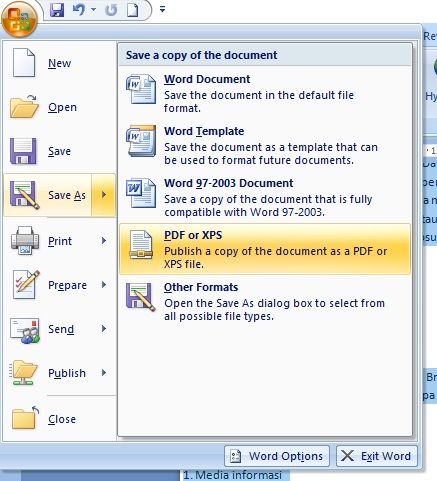This screenshot has width=437, height=481.
Task: Click the X icon on Exit Word
Action: pos(347,456)
